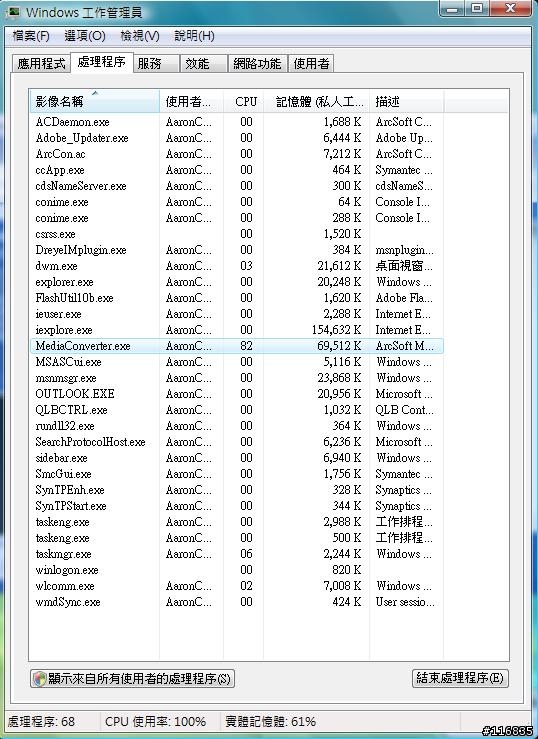
Task: Select the csrss.exe process
Action: click(x=236, y=234)
